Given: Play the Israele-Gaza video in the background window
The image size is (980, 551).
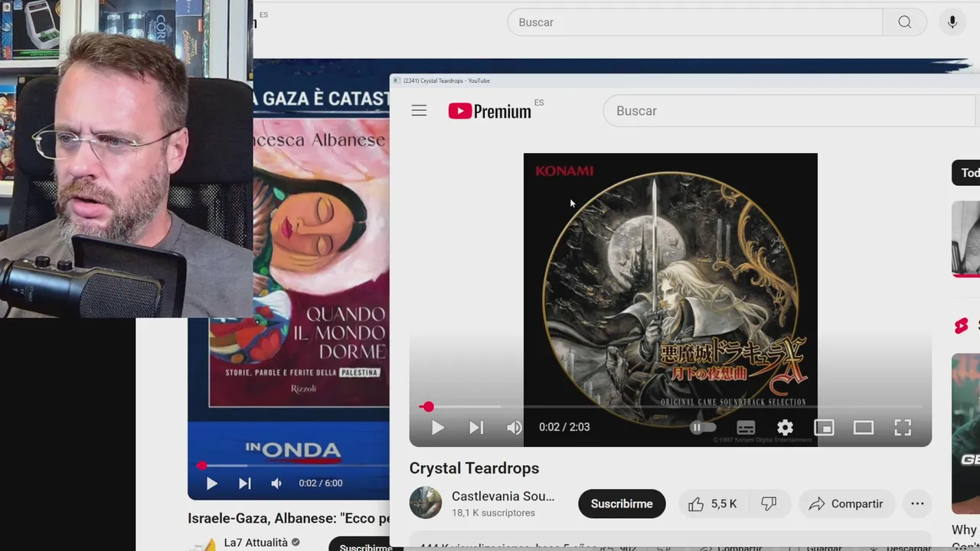Looking at the screenshot, I should pyautogui.click(x=212, y=484).
